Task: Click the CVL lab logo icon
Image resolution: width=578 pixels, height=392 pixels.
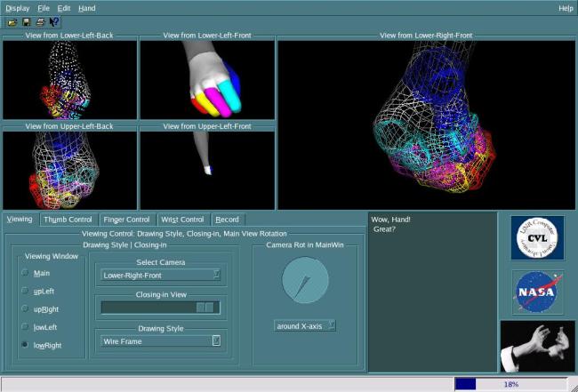Action: tap(536, 238)
